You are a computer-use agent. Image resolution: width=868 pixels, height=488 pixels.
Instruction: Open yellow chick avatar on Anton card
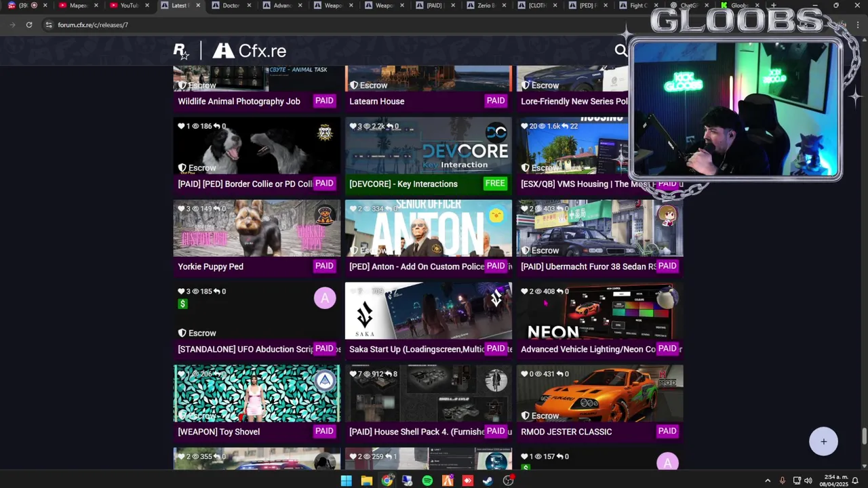(496, 216)
